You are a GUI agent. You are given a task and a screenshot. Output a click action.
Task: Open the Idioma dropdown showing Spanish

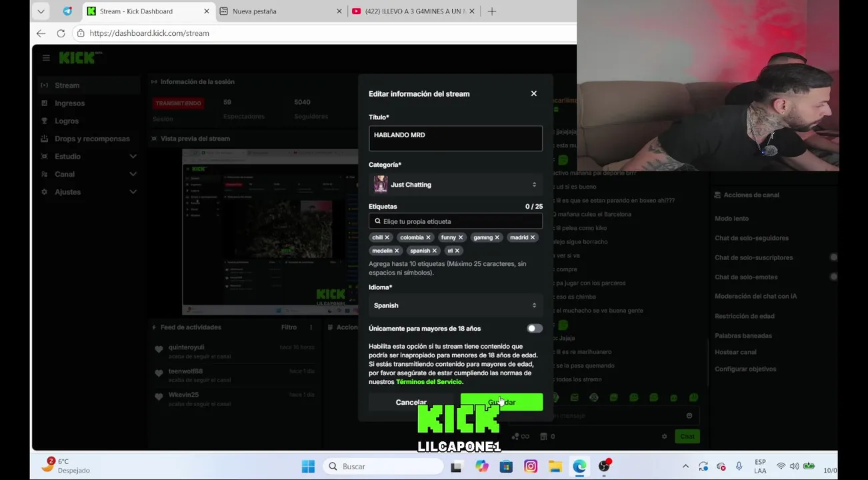point(455,305)
